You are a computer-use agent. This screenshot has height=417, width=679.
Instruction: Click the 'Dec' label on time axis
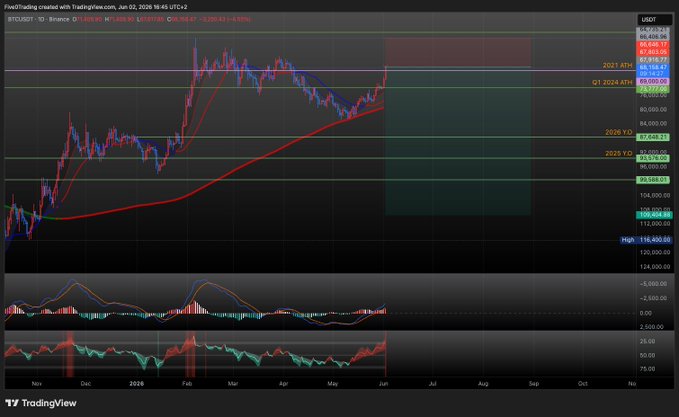pyautogui.click(x=86, y=384)
